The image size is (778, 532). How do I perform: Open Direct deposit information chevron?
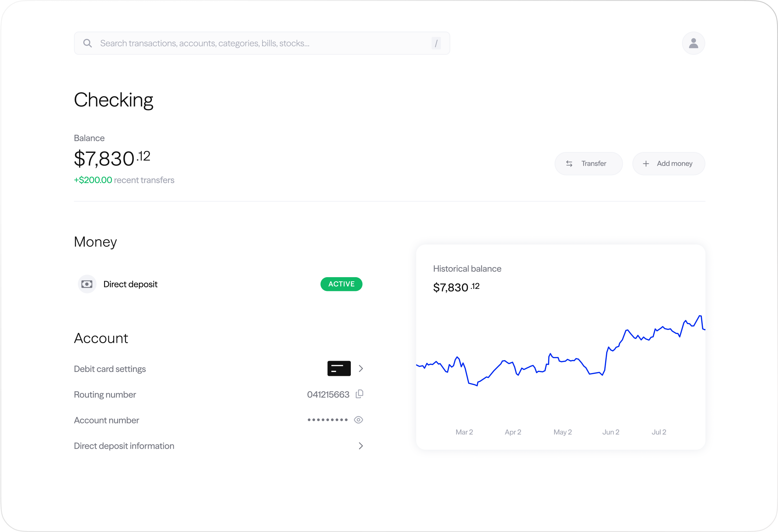pos(361,446)
